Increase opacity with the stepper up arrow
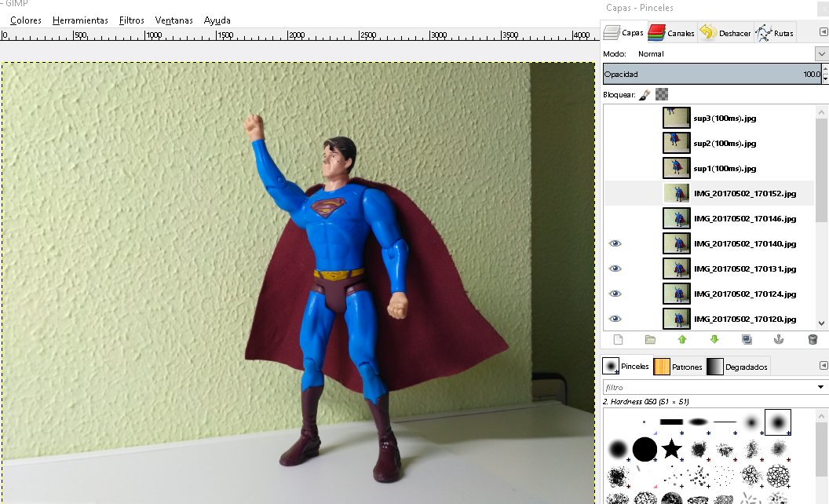Screen dimensions: 829x504 [x=825, y=69]
